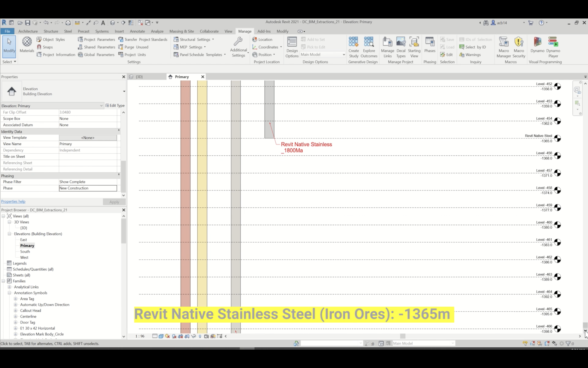
Task: Open Object Styles settings
Action: click(x=51, y=39)
